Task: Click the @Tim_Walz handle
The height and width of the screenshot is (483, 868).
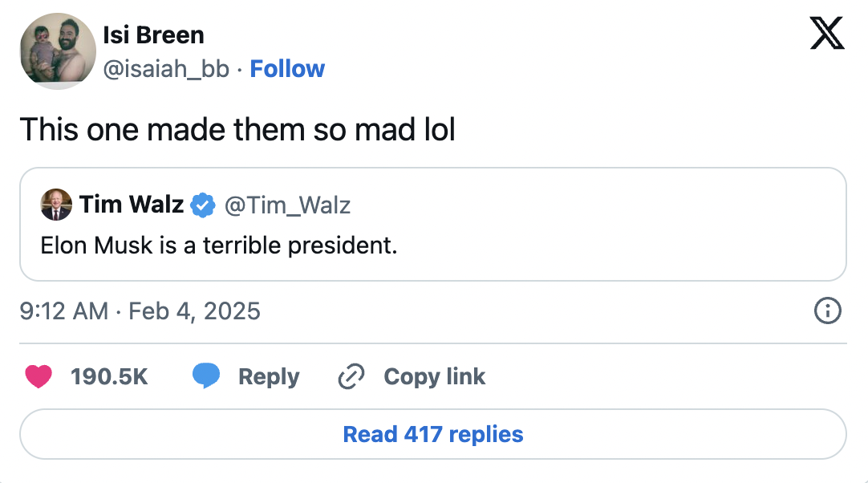Action: [287, 205]
